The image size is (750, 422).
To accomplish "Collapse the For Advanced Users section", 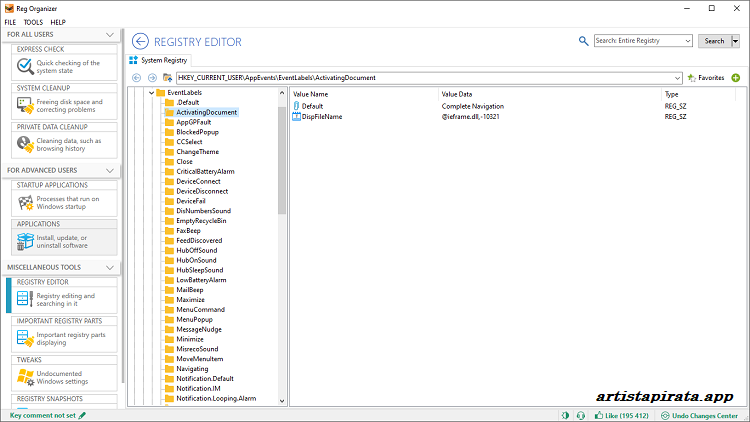I will tap(110, 170).
